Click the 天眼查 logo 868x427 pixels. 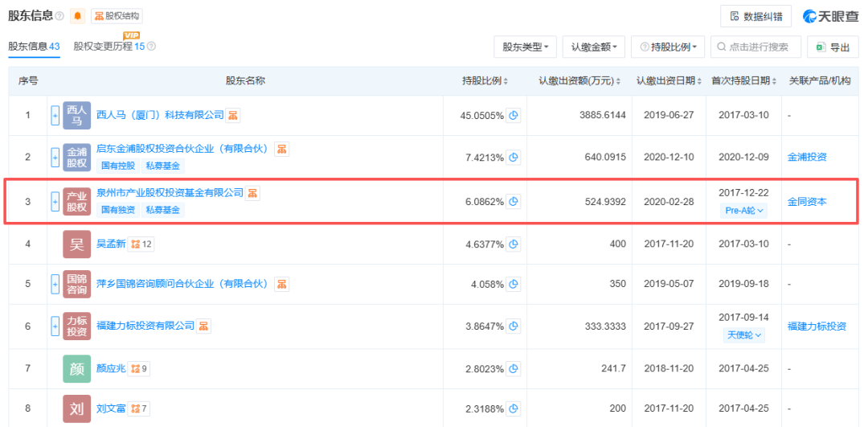pyautogui.click(x=831, y=16)
